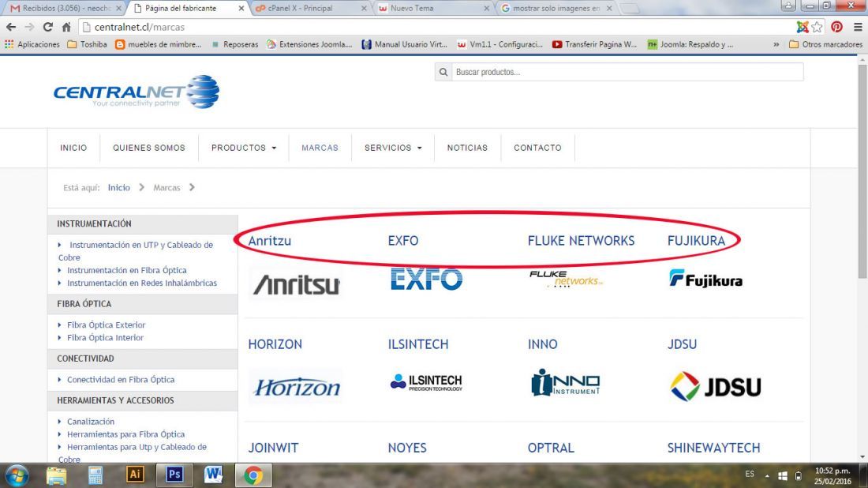The height and width of the screenshot is (488, 868).
Task: Switch to Adobe Illustrator in taskbar
Action: tap(135, 475)
